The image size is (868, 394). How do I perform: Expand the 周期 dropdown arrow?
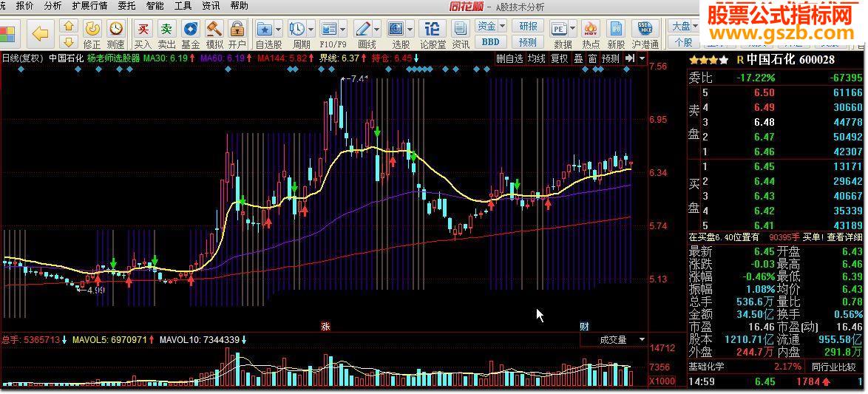(311, 28)
